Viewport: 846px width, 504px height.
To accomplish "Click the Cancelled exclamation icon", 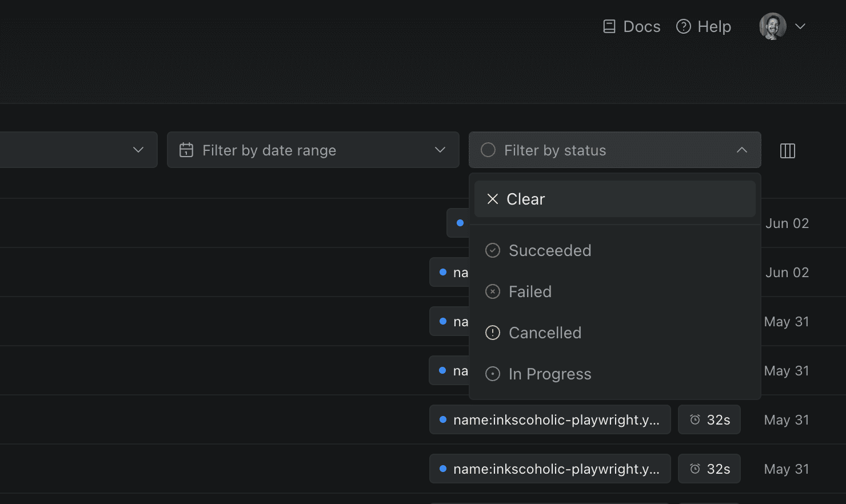I will pos(493,333).
